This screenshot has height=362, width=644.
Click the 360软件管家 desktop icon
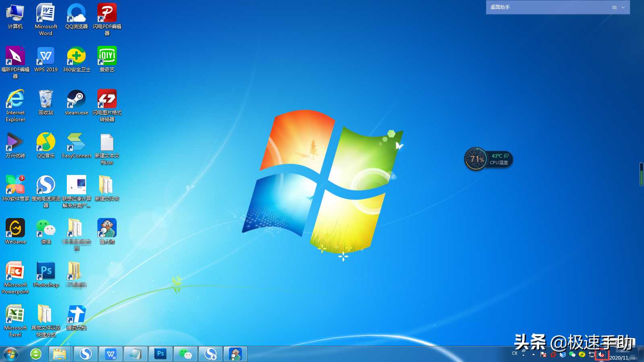point(15,189)
